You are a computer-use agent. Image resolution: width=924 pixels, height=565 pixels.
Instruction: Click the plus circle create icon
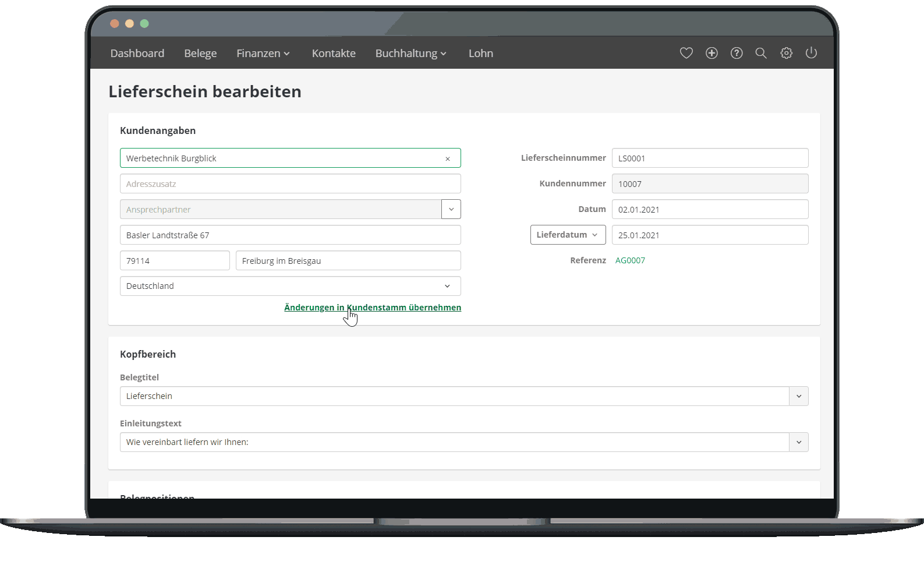point(711,53)
